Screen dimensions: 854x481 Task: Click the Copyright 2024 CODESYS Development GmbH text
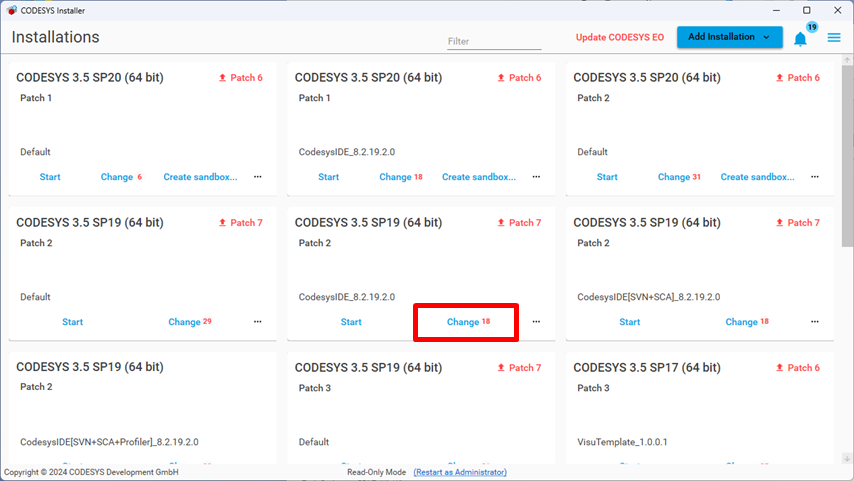92,472
